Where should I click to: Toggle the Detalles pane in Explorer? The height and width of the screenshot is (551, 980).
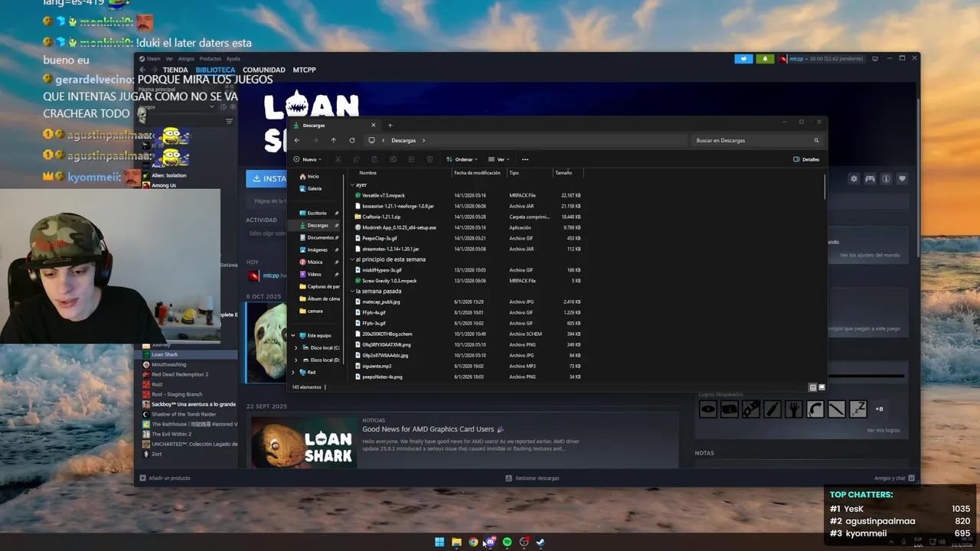point(806,159)
